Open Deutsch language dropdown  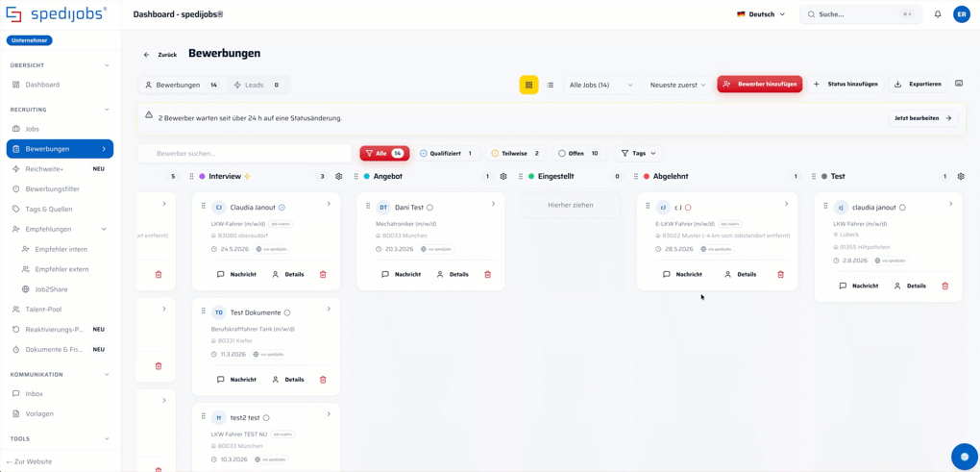click(761, 14)
